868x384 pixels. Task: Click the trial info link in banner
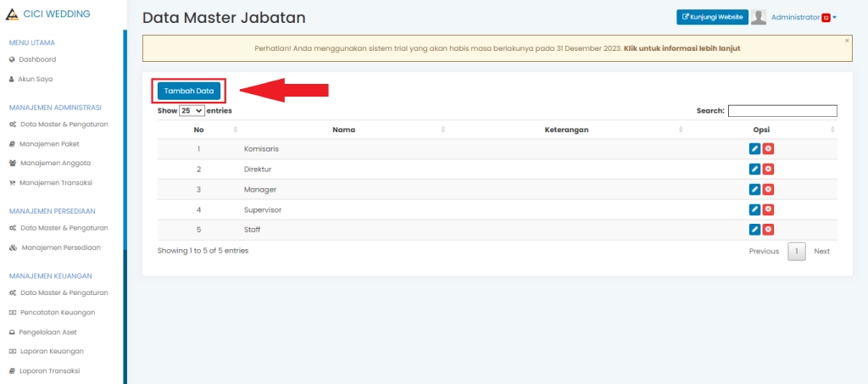[x=682, y=48]
